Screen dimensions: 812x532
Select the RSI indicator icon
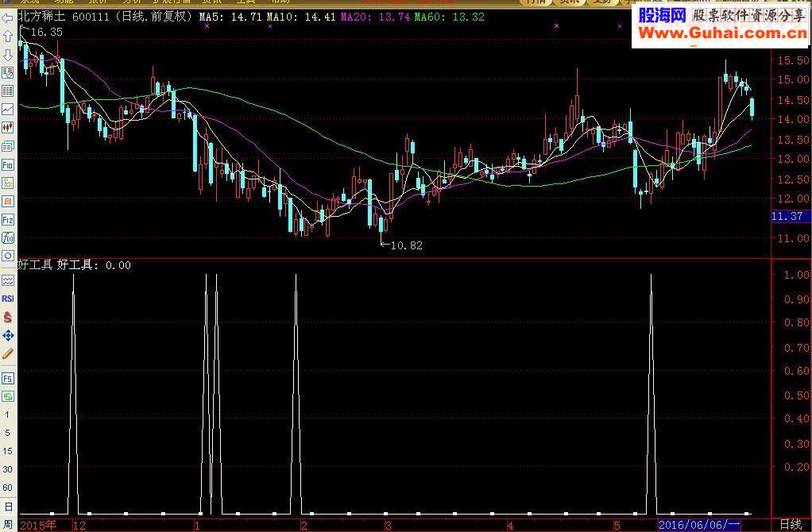pyautogui.click(x=7, y=299)
